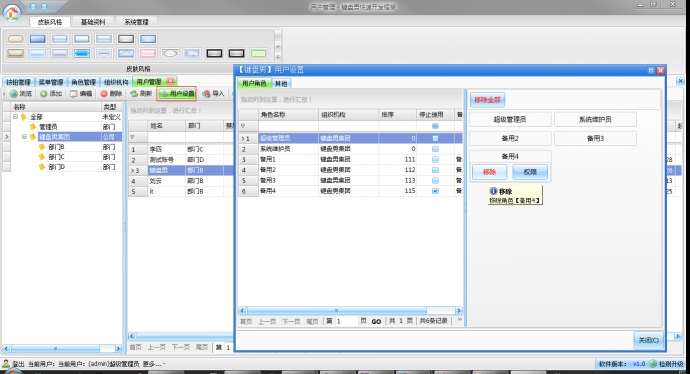Toggle 停止使用 checkbox for 备用1 row
690x374 pixels.
[x=435, y=159]
